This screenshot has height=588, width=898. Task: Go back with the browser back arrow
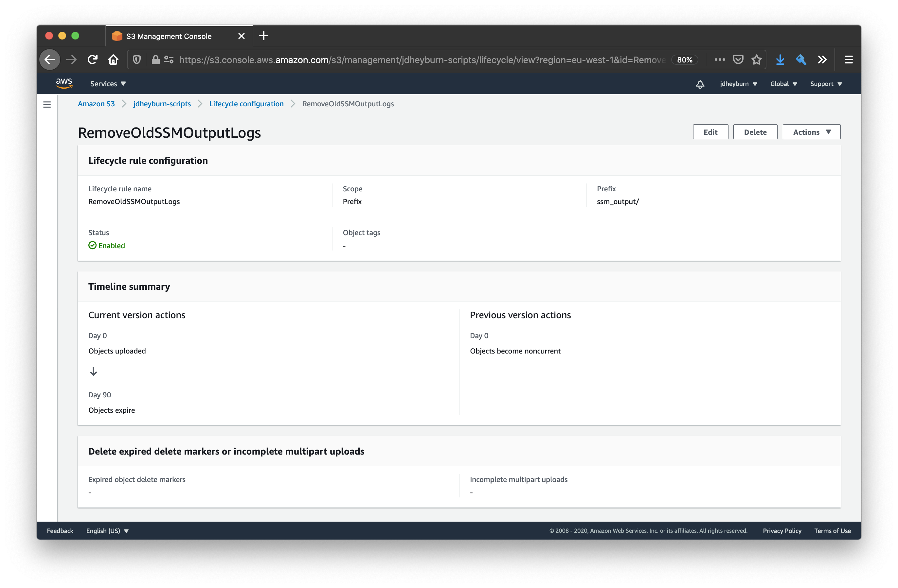[x=50, y=60]
